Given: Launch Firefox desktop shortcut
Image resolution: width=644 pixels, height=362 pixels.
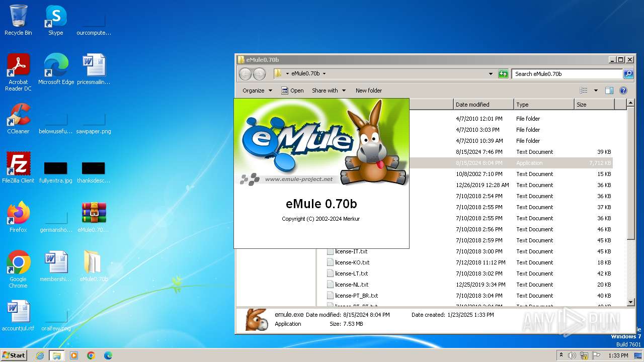Looking at the screenshot, I should [18, 217].
